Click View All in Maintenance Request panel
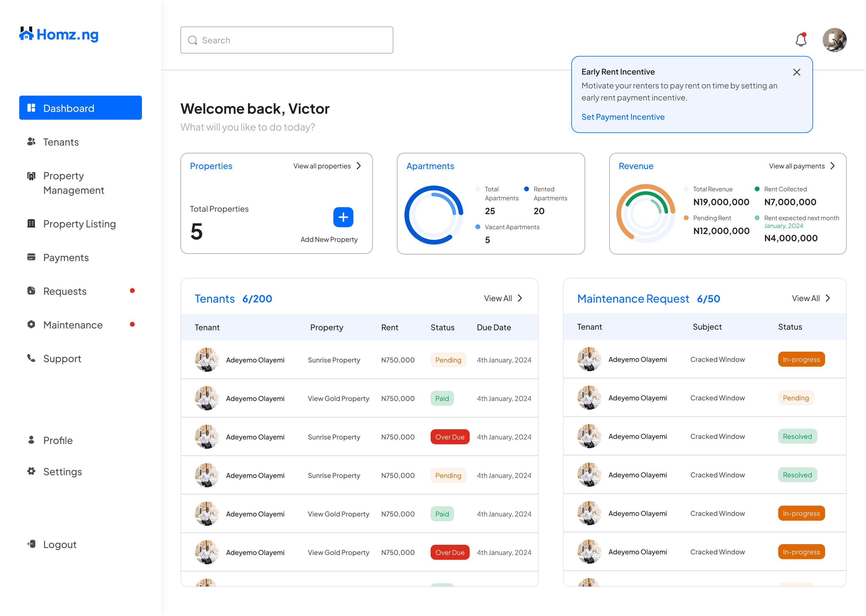The image size is (866, 616). (x=806, y=298)
